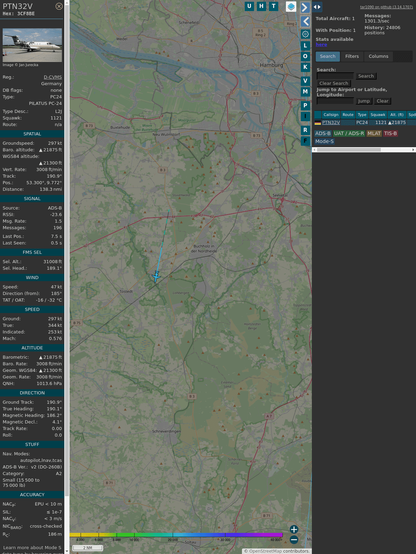Toggle the Mode-S source filter
This screenshot has height=554, width=416.
(324, 141)
